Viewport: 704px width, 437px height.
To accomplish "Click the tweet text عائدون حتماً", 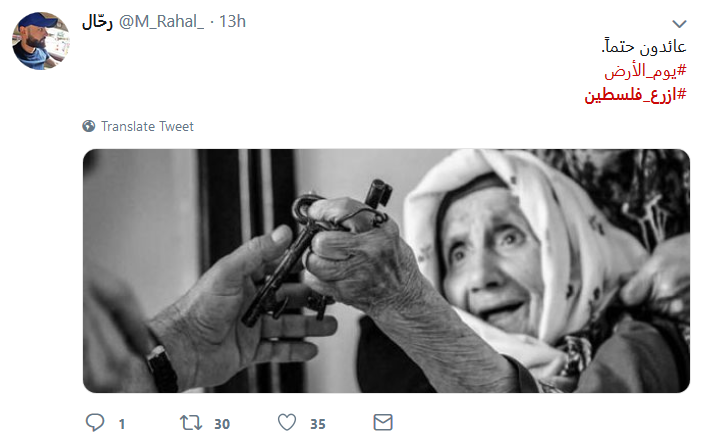I will (x=644, y=46).
